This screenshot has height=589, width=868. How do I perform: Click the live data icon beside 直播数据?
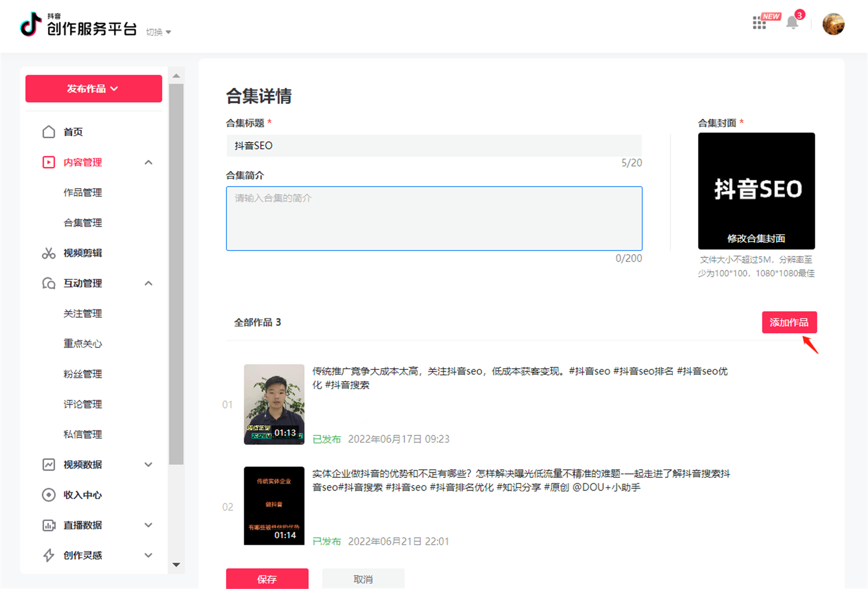tap(49, 525)
